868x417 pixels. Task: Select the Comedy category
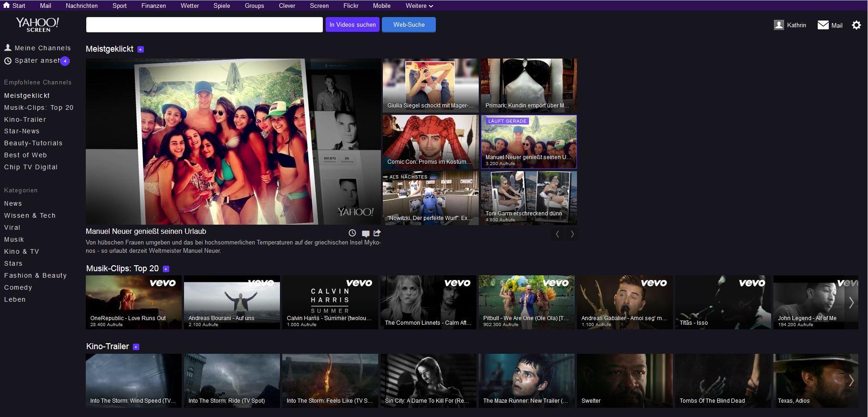18,287
